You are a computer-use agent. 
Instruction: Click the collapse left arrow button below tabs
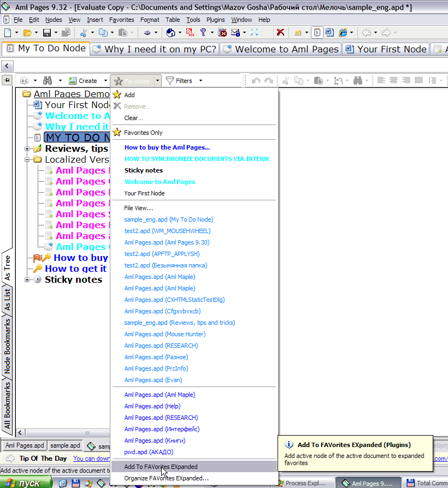click(x=7, y=66)
